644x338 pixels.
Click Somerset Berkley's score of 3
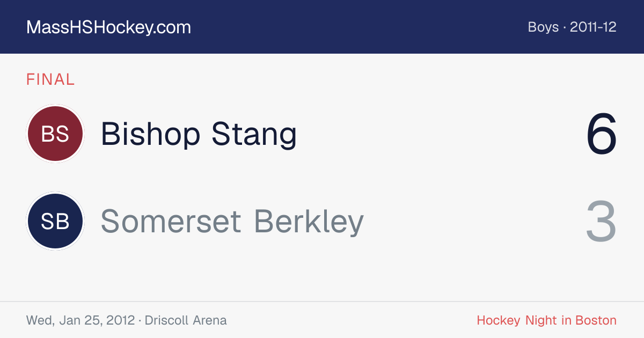click(601, 221)
